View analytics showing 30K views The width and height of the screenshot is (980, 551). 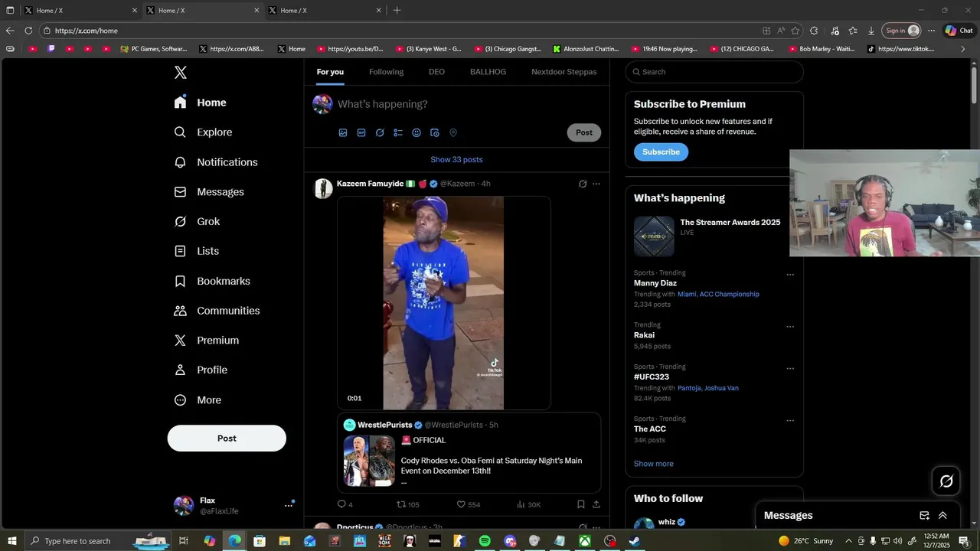[x=529, y=504]
